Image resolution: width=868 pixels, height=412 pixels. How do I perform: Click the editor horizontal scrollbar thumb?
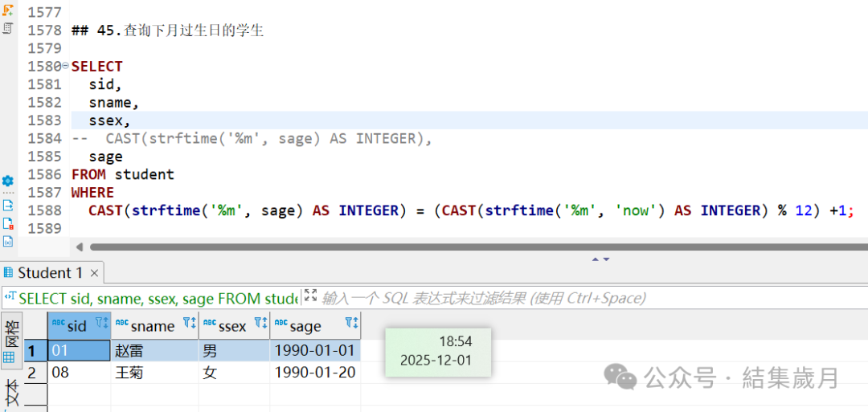point(479,247)
